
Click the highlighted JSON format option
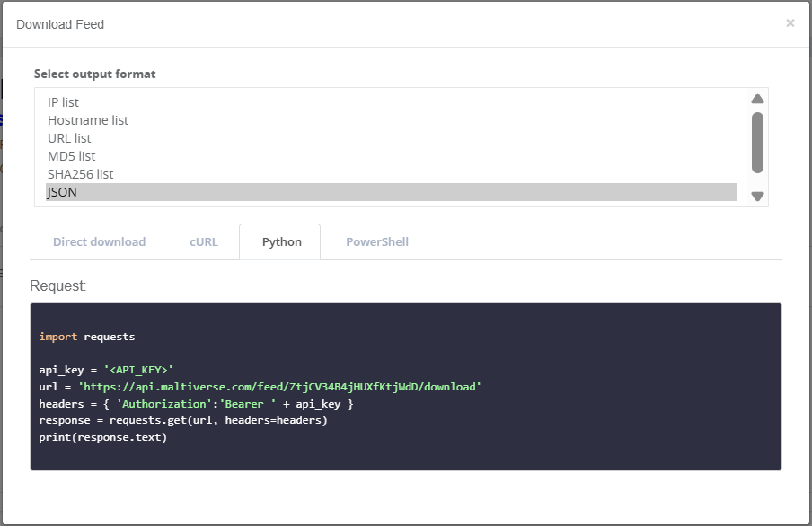coord(63,192)
